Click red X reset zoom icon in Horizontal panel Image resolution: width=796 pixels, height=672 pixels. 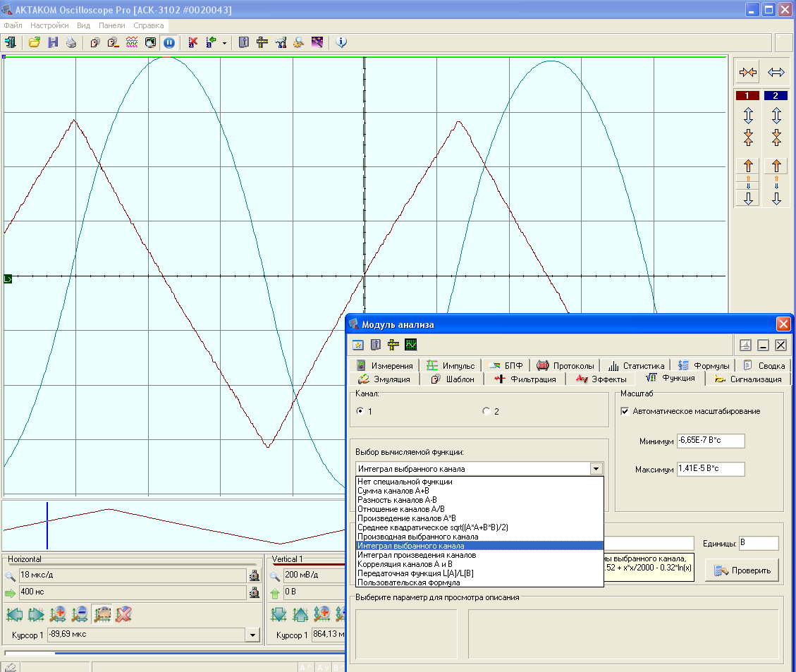pos(124,614)
